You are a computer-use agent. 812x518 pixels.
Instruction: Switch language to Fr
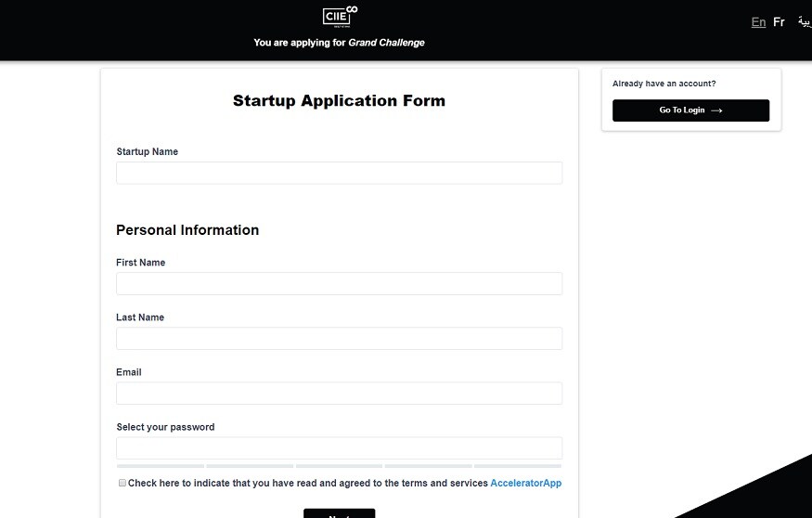(779, 21)
